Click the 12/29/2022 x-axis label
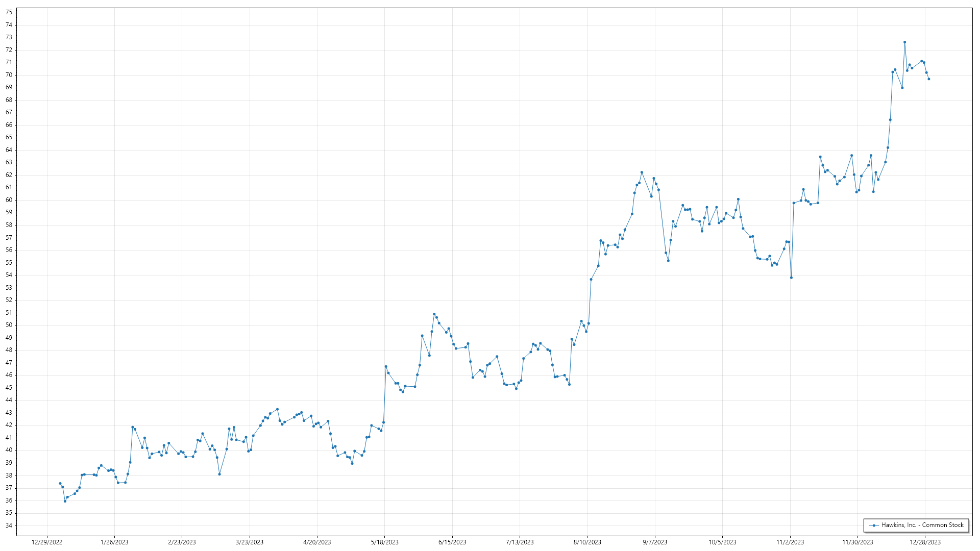Viewport: 980px width, 551px height. (47, 542)
